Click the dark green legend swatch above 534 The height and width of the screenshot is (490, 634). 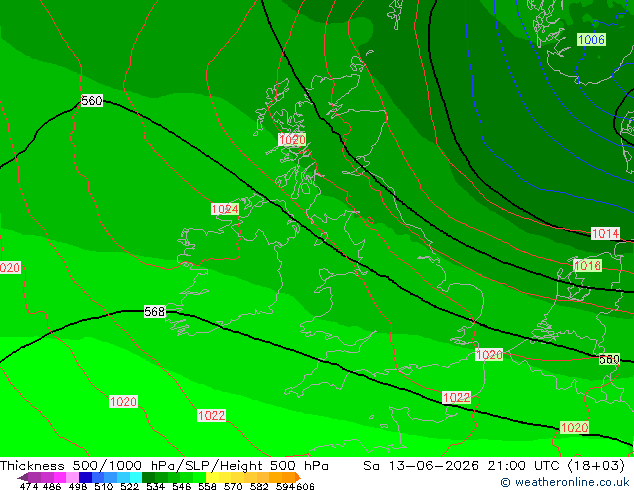149,477
